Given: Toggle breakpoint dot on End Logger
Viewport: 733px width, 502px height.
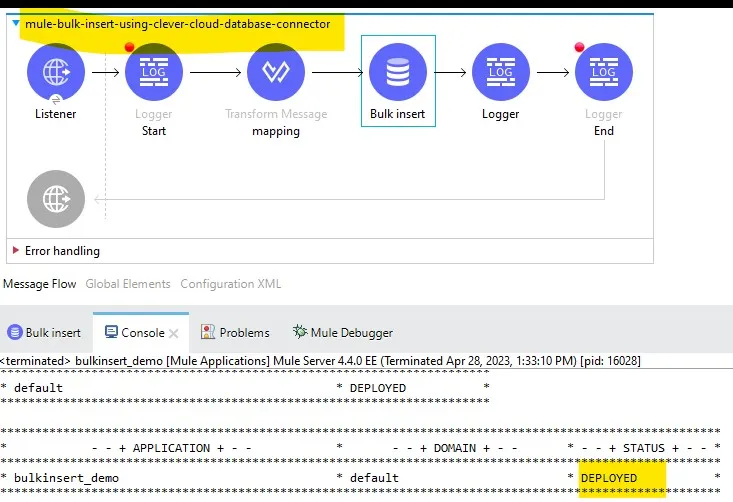Looking at the screenshot, I should click(579, 47).
